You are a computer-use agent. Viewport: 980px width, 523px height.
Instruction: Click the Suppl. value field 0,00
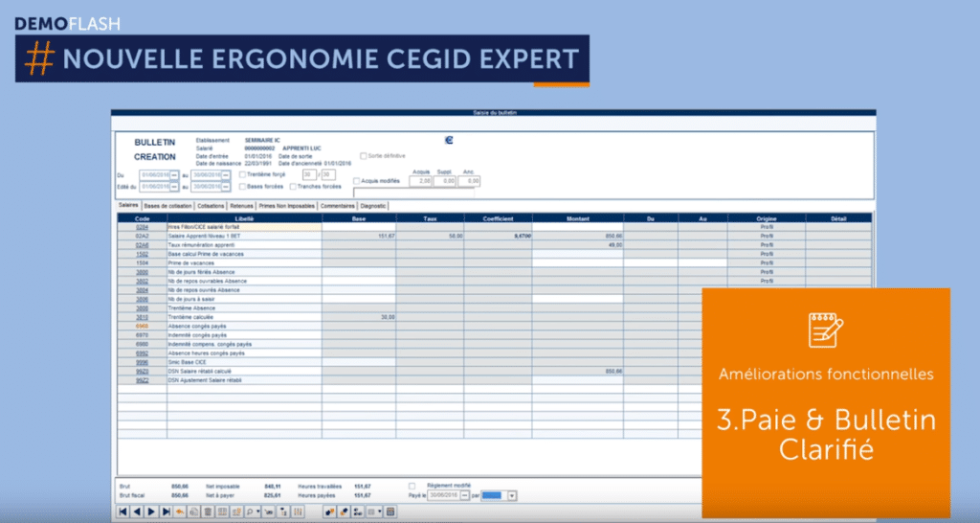[445, 181]
